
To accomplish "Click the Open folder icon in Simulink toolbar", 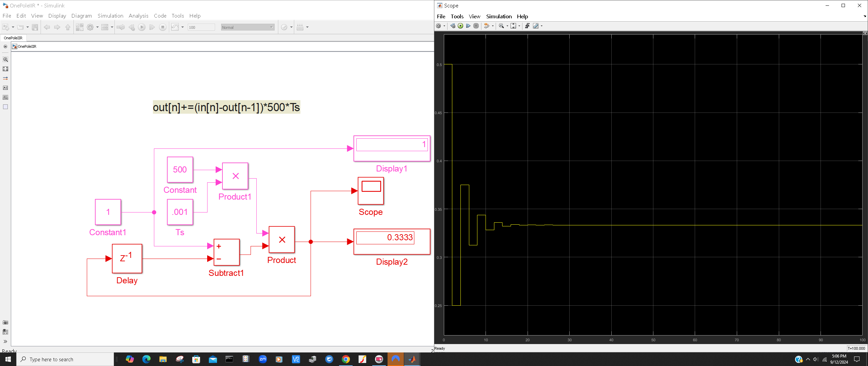I will point(20,27).
